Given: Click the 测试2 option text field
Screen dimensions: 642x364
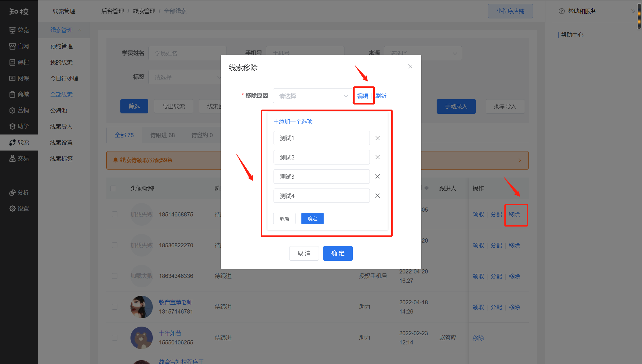Looking at the screenshot, I should pos(321,157).
